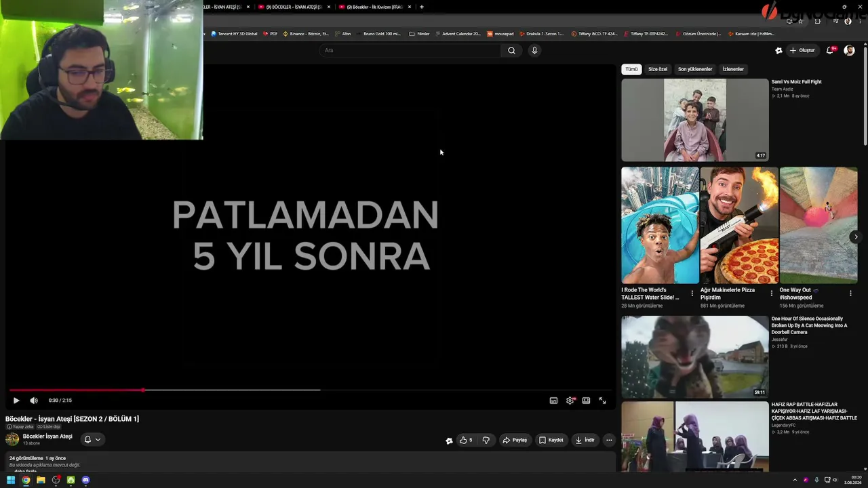Open File Explorer from the taskbar
The width and height of the screenshot is (868, 488).
(x=41, y=480)
